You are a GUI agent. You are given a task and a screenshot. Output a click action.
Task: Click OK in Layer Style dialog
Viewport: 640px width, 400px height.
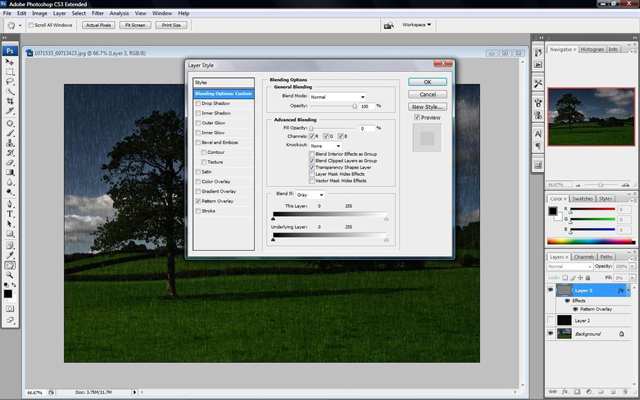tap(427, 82)
